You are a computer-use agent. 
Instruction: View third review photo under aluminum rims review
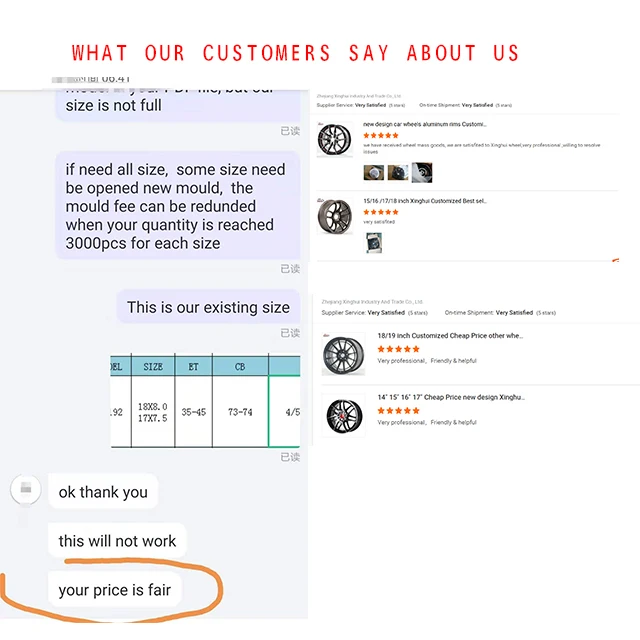(422, 172)
